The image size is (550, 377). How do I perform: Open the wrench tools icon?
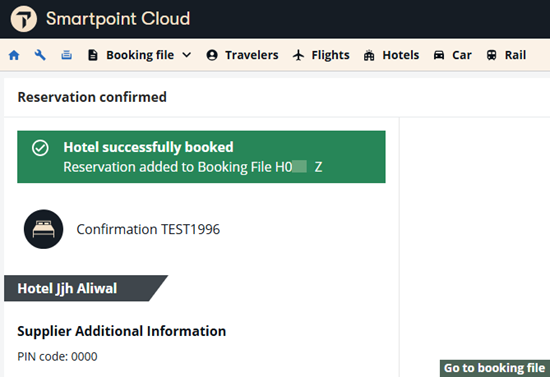pyautogui.click(x=40, y=55)
